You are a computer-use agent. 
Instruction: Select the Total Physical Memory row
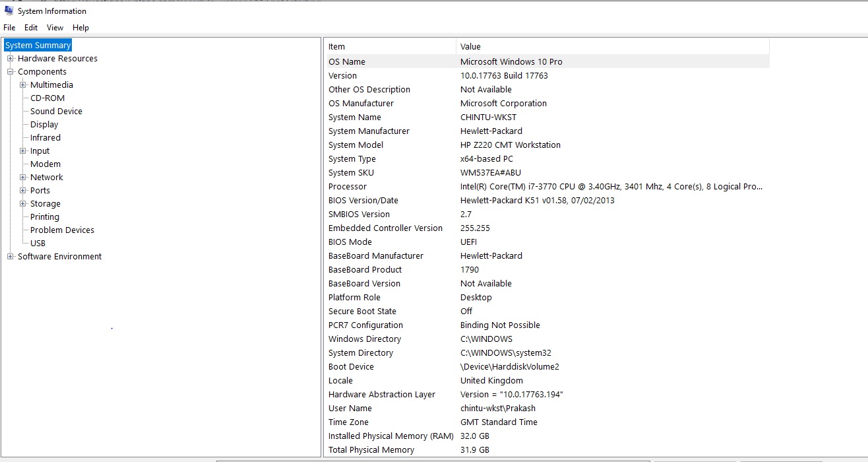pos(547,449)
